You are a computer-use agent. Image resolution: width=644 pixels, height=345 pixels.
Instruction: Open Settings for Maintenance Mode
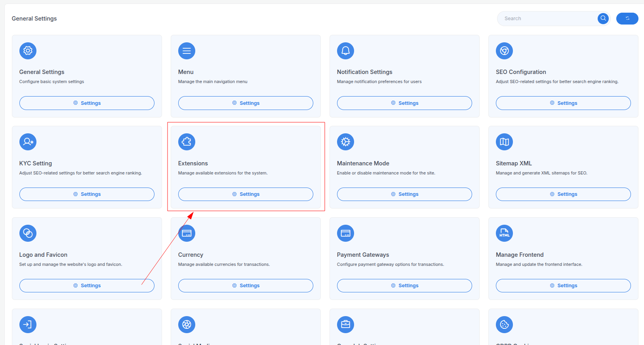coord(404,194)
